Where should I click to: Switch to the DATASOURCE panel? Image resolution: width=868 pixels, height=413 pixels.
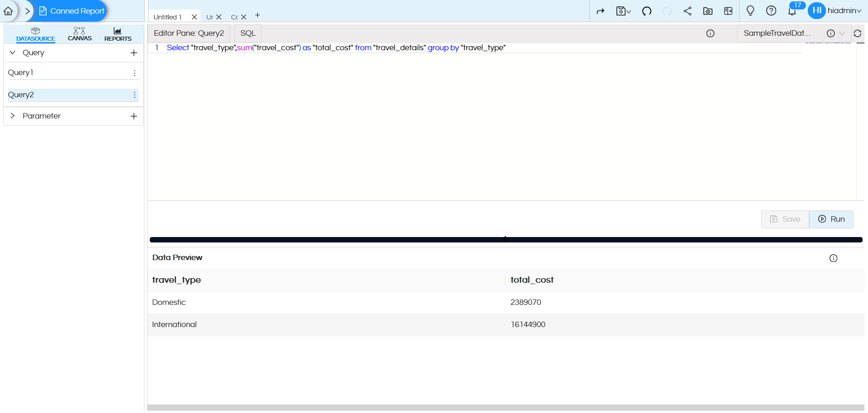(35, 33)
